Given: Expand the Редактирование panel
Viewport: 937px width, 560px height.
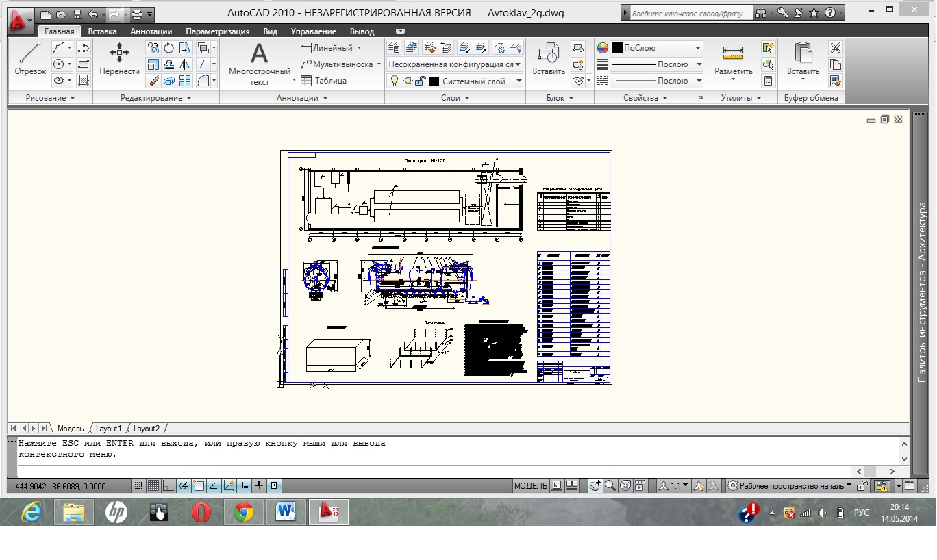Looking at the screenshot, I should (156, 98).
